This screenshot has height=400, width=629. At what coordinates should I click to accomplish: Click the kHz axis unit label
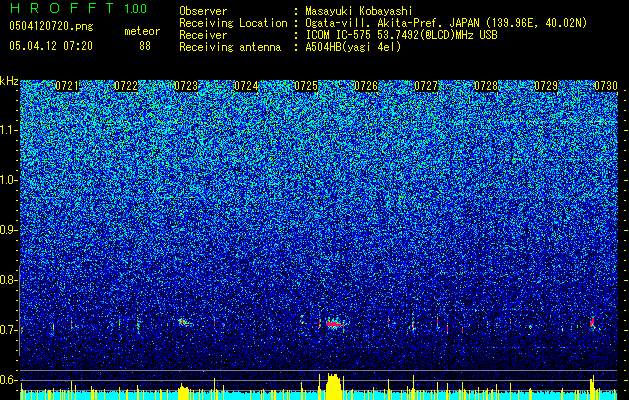tap(9, 81)
